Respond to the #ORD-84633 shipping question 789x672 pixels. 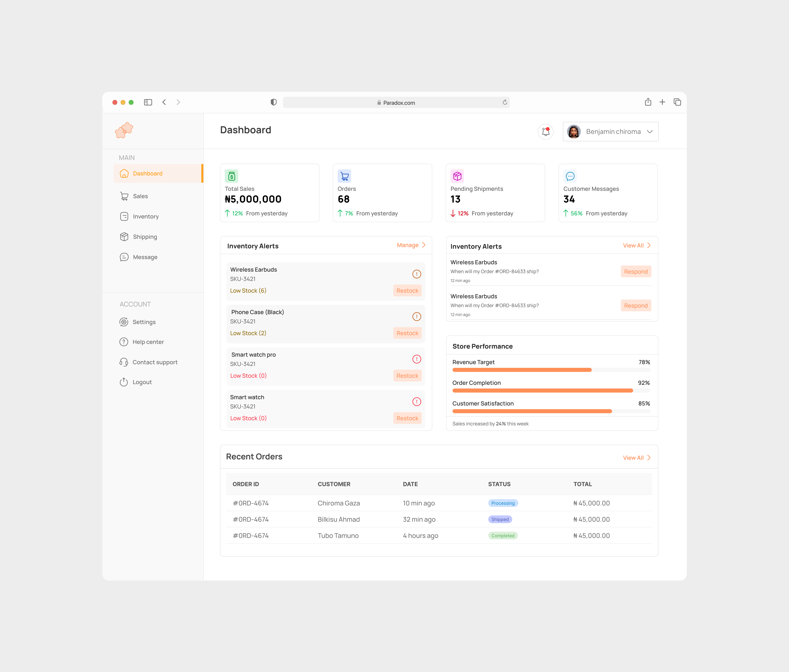pyautogui.click(x=636, y=271)
